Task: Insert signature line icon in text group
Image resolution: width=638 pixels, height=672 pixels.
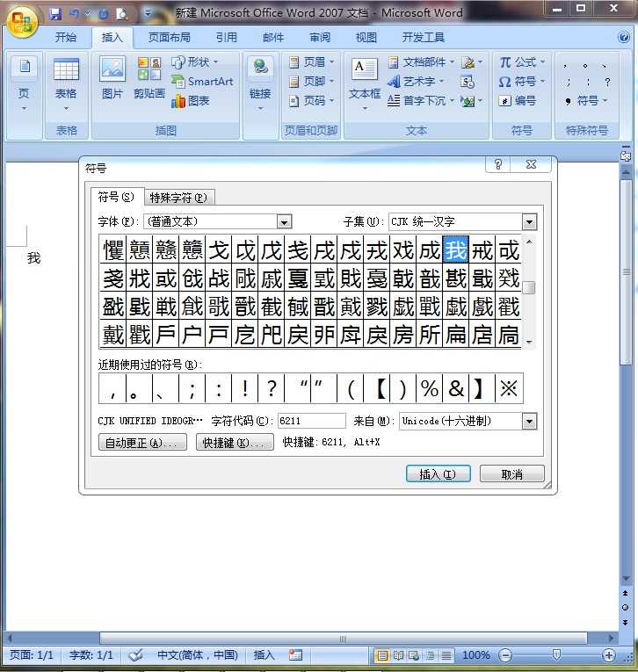Action: coord(472,62)
